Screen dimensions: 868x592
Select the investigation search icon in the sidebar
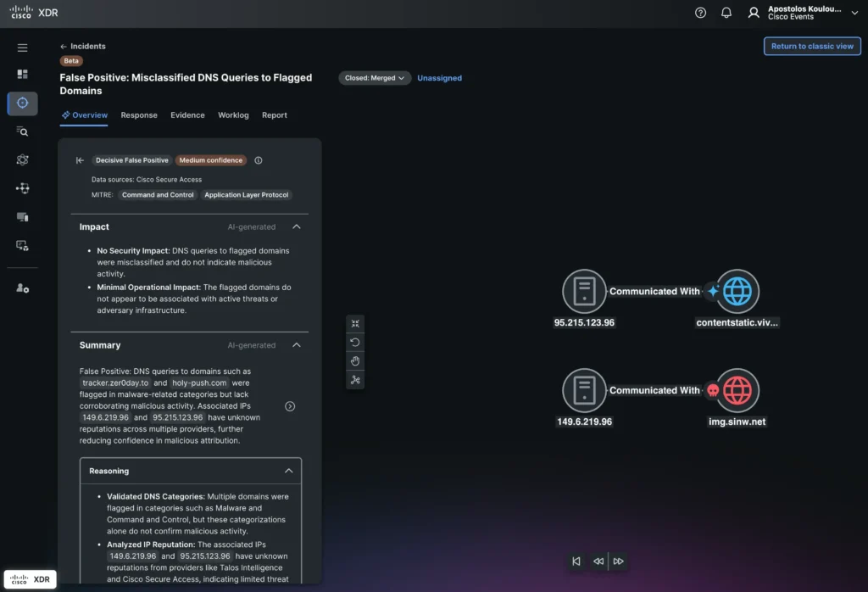pos(22,131)
